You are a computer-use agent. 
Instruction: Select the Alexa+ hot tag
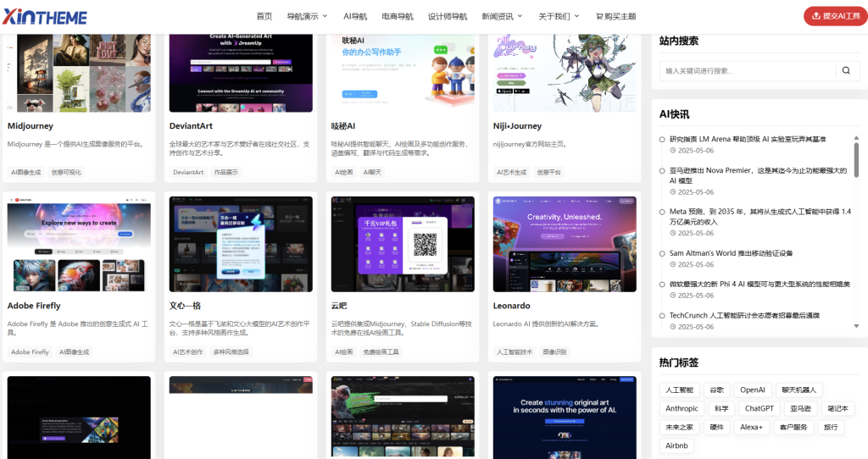pyautogui.click(x=751, y=427)
